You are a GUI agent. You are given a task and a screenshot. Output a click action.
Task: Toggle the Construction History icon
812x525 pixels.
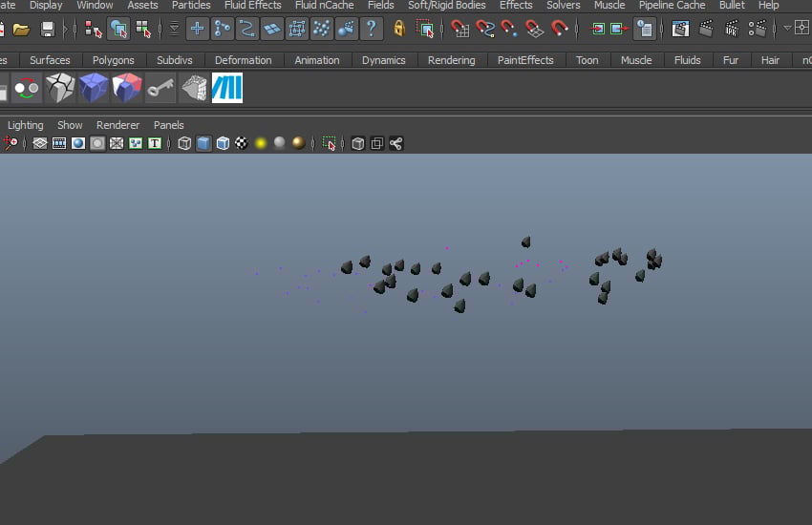pos(645,29)
